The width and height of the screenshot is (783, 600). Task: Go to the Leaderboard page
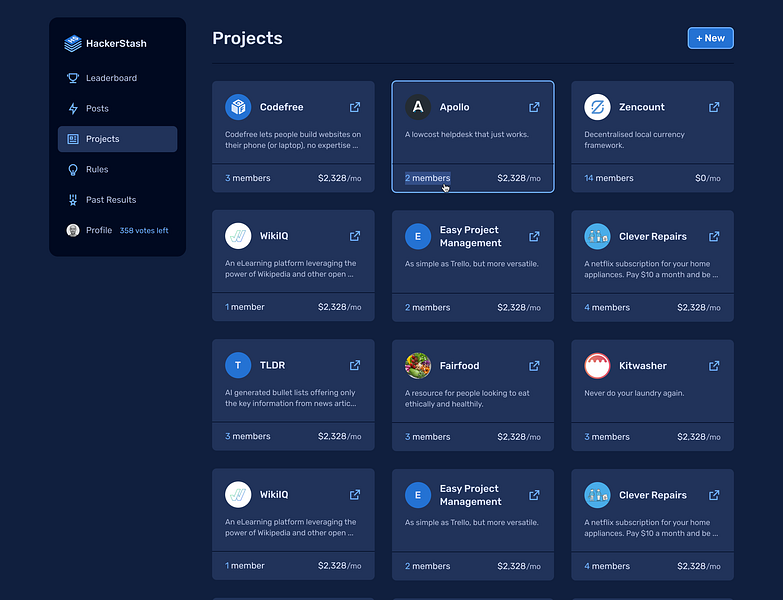point(117,78)
